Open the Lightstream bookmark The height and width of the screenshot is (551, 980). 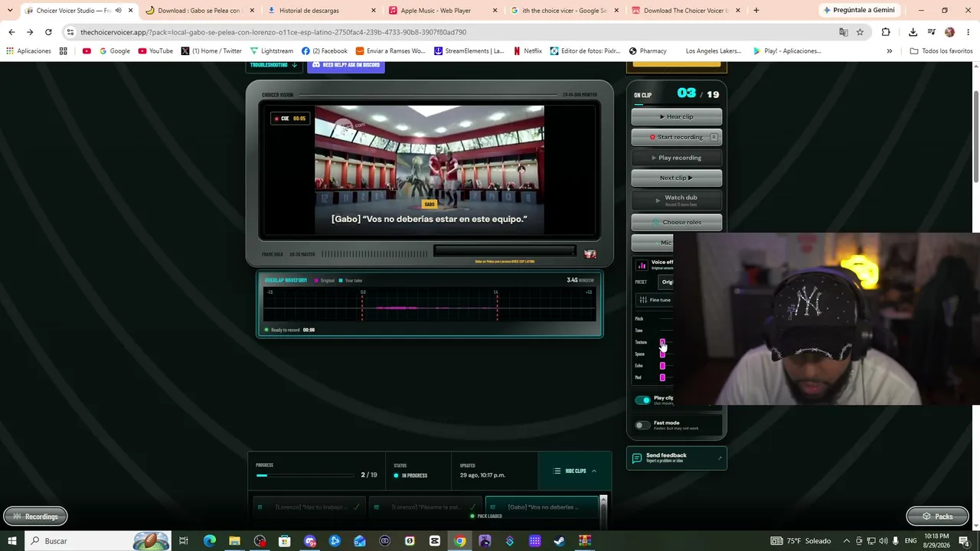(272, 51)
